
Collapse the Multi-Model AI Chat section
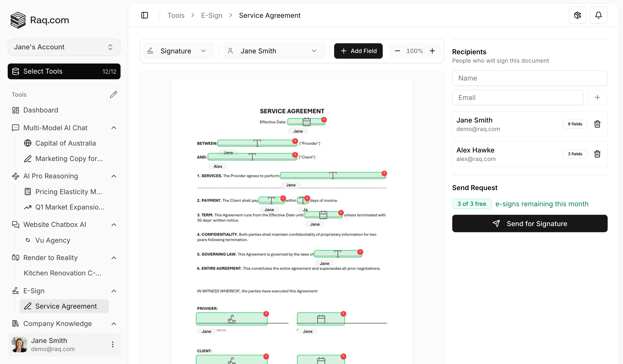(x=114, y=128)
